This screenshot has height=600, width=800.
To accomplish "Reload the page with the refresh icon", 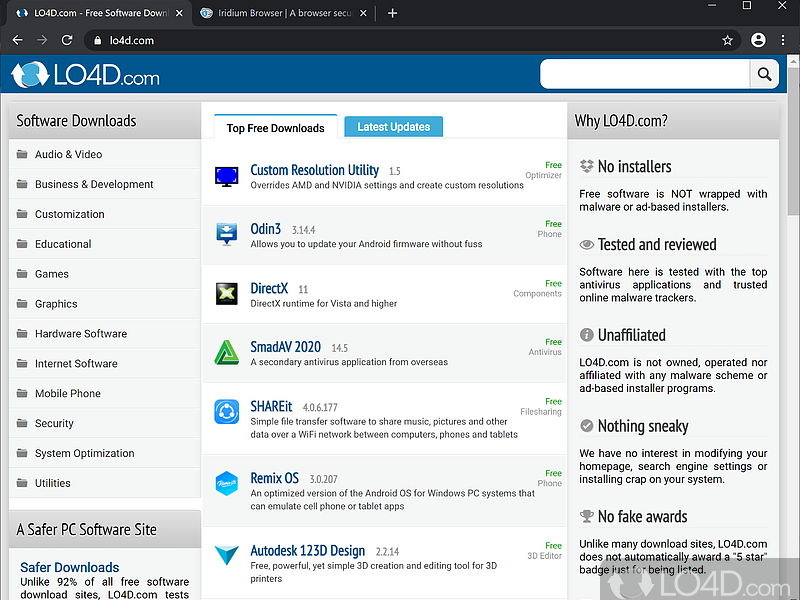I will (67, 40).
